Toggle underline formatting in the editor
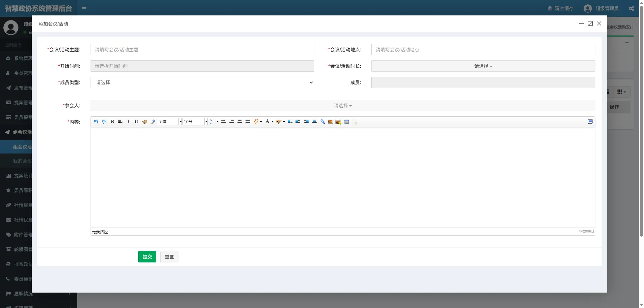This screenshot has width=644, height=308. pyautogui.click(x=136, y=122)
